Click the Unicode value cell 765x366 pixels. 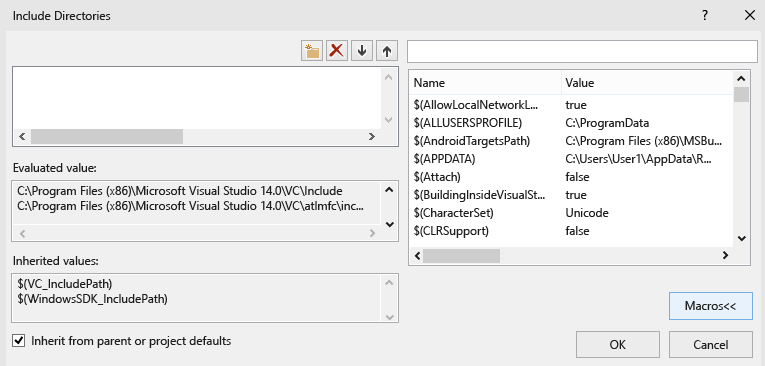(587, 213)
